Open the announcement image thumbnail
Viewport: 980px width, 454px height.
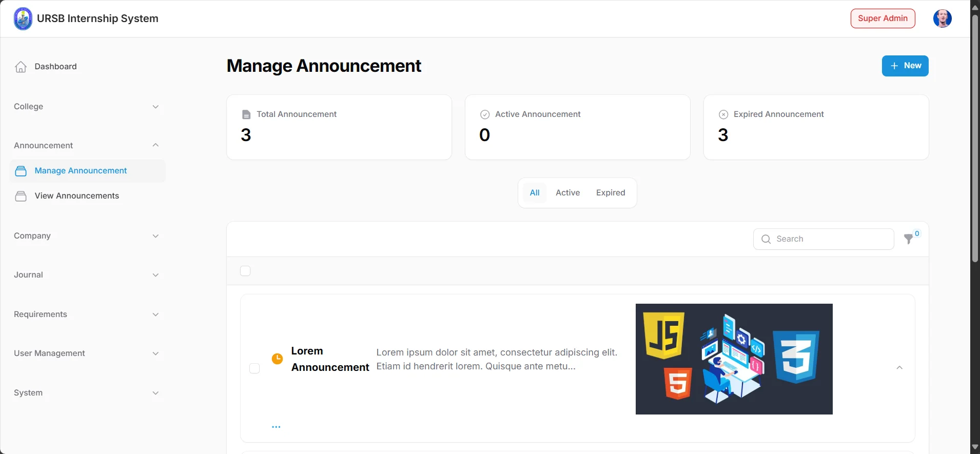734,359
